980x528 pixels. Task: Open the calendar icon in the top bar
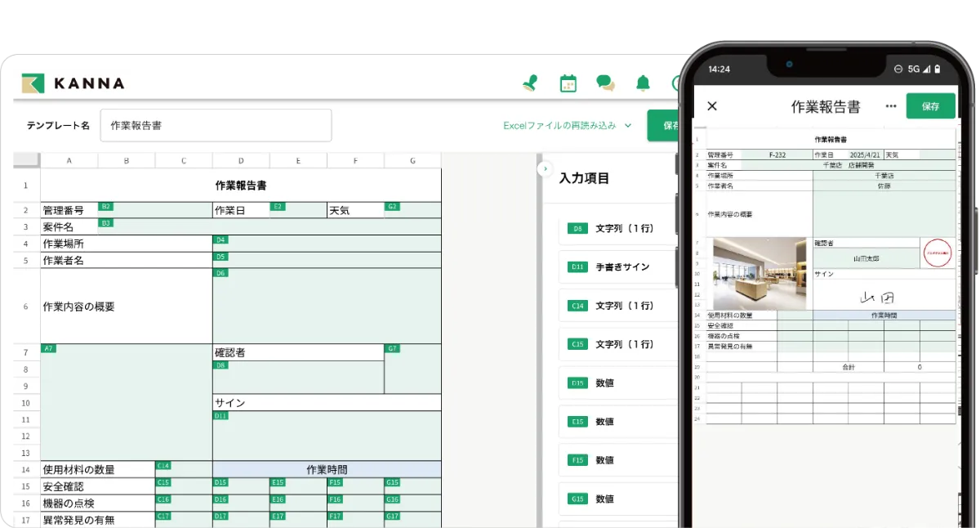point(568,83)
